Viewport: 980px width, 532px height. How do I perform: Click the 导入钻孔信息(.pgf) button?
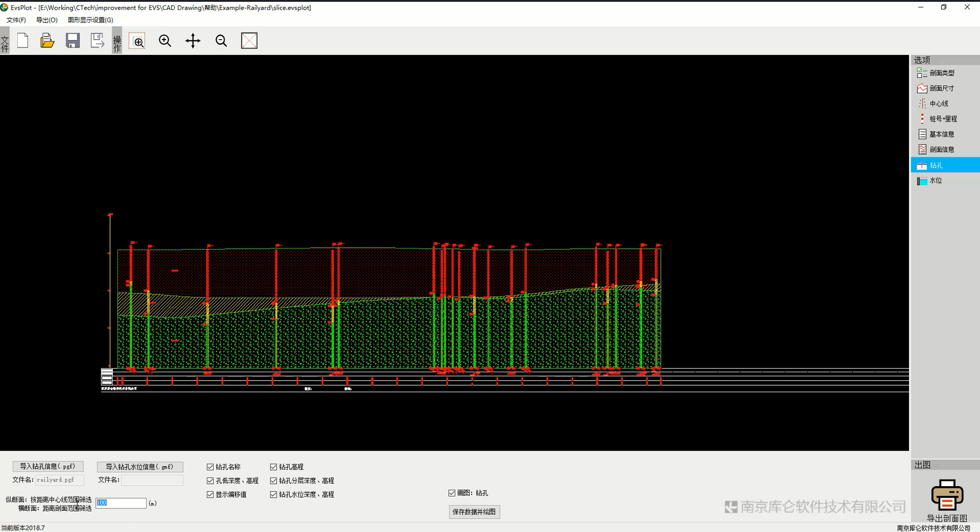coord(48,467)
